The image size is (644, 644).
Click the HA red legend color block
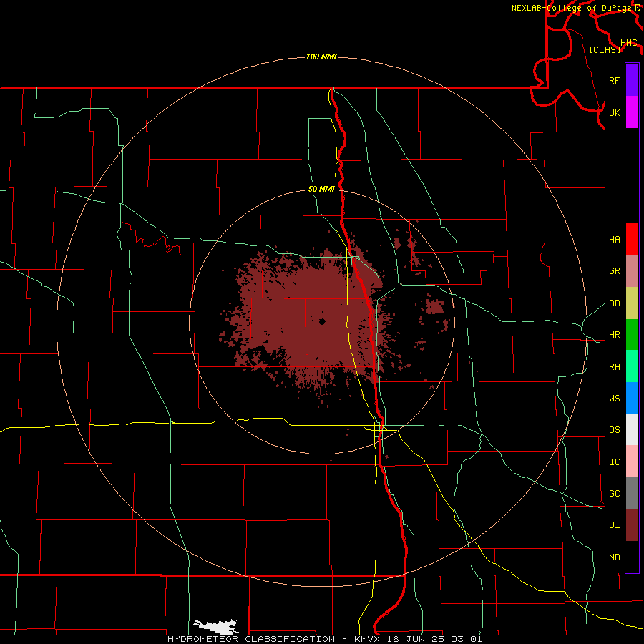click(632, 239)
